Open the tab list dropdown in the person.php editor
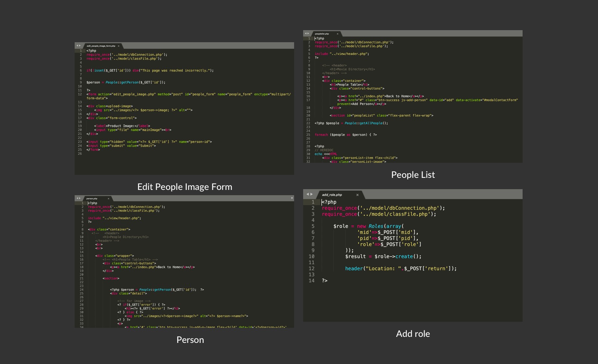This screenshot has height=364, width=598. [292, 198]
